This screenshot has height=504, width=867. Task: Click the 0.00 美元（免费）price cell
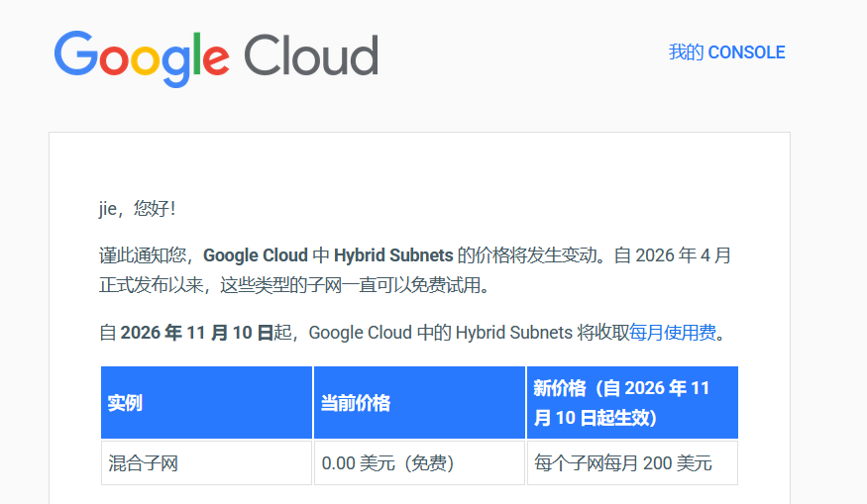(x=419, y=462)
